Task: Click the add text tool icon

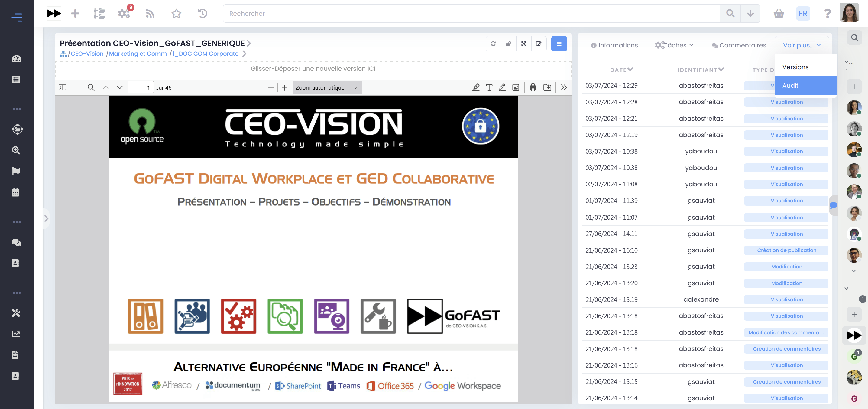Action: (x=489, y=88)
